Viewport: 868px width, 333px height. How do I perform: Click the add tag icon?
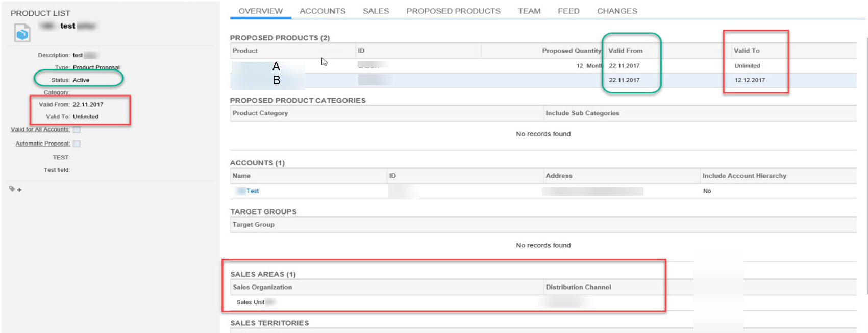coord(15,189)
